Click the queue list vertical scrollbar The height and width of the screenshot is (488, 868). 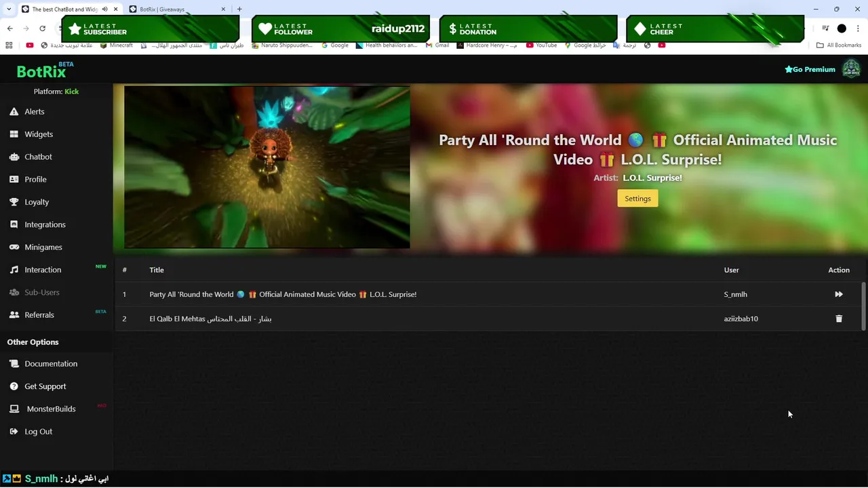tap(863, 305)
